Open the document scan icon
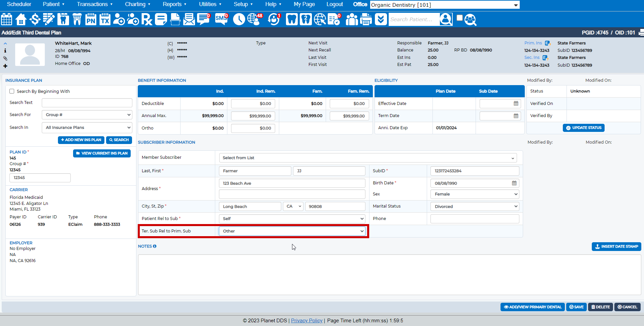This screenshot has height=326, width=644. (x=175, y=19)
